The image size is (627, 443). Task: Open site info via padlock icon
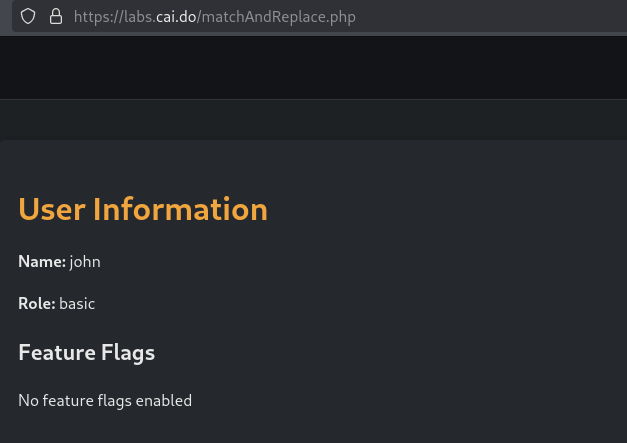[55, 17]
